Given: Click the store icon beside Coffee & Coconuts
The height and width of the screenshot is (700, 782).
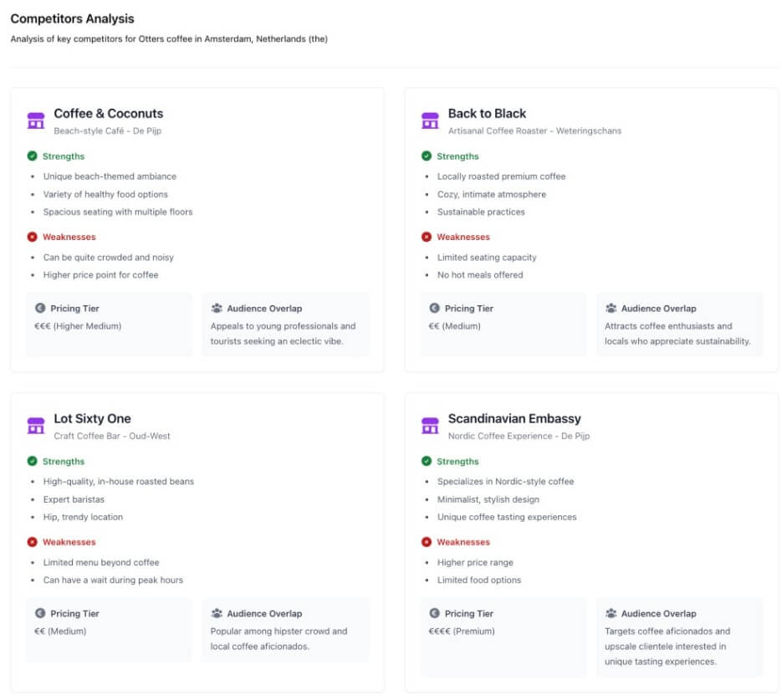Looking at the screenshot, I should pos(36,120).
